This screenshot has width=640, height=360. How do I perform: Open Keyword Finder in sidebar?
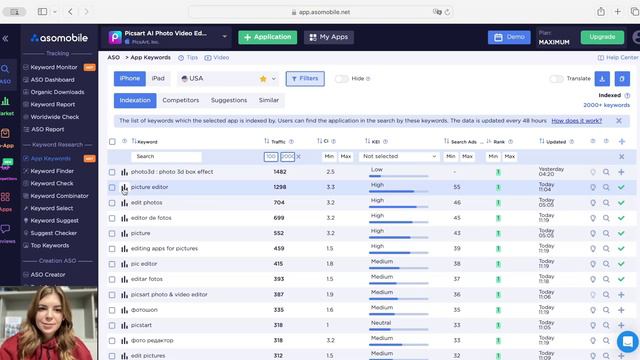[x=52, y=171]
